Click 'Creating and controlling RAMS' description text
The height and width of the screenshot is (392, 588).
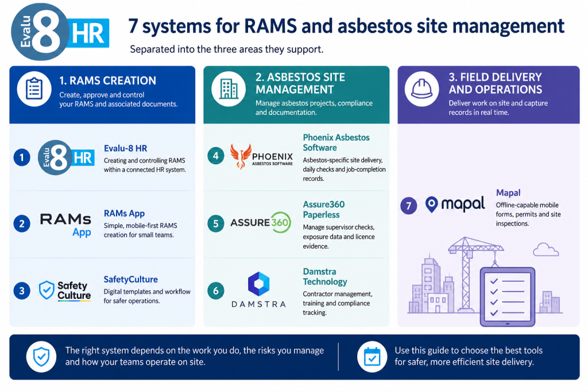(x=145, y=165)
